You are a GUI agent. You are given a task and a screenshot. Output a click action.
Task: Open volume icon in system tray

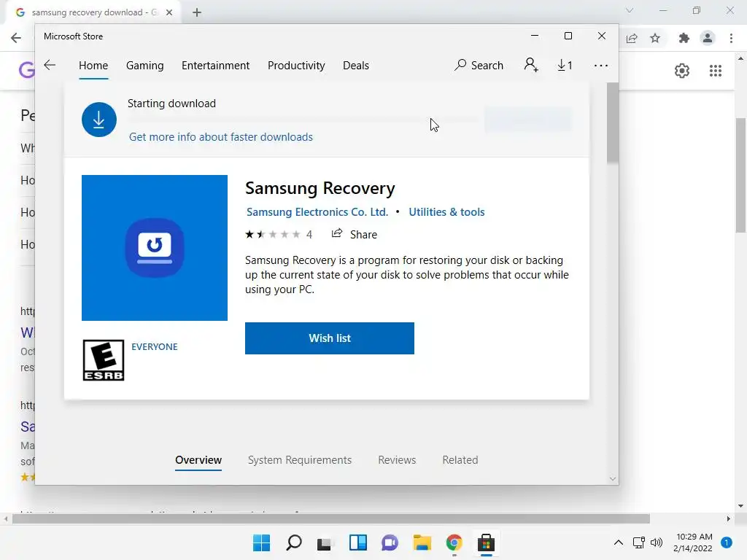click(x=657, y=542)
